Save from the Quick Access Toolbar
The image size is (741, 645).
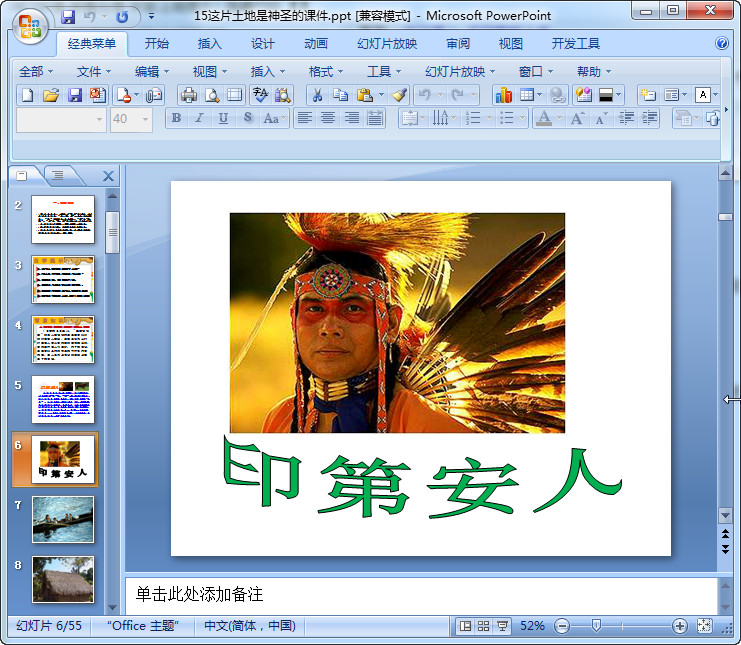(x=68, y=17)
